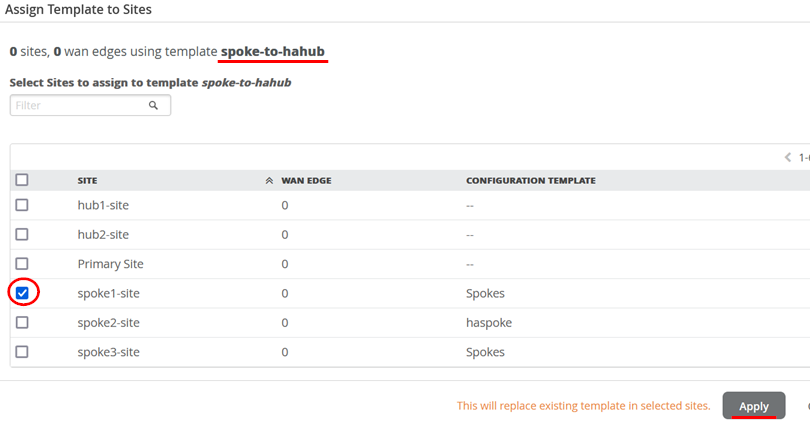Go to previous page with the left chevron
Screen dimensions: 810x428
pos(788,157)
